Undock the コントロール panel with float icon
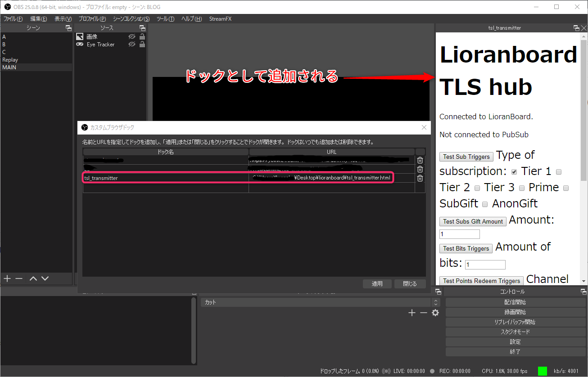The image size is (588, 377). [x=583, y=292]
